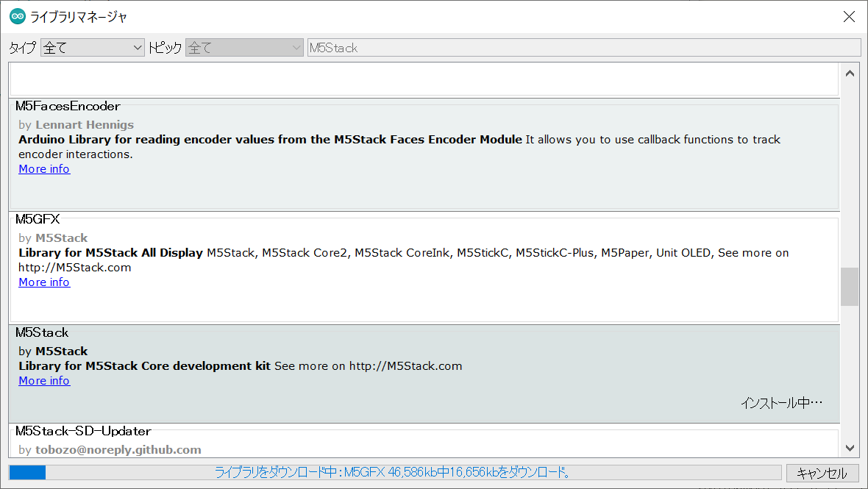Viewport: 868px width, 489px height.
Task: Click the scrollbar up arrow
Action: pos(850,74)
